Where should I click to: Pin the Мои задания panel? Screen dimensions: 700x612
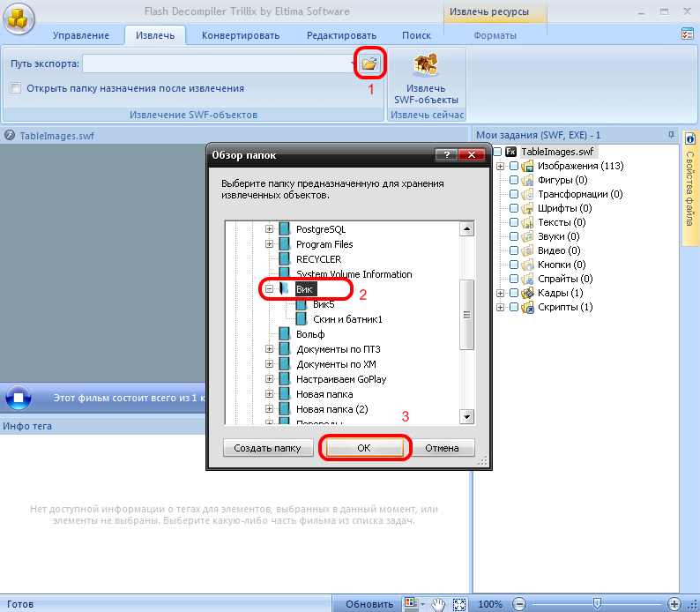point(671,135)
